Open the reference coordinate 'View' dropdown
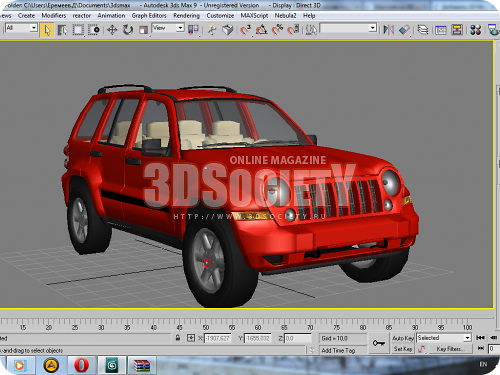 (168, 28)
